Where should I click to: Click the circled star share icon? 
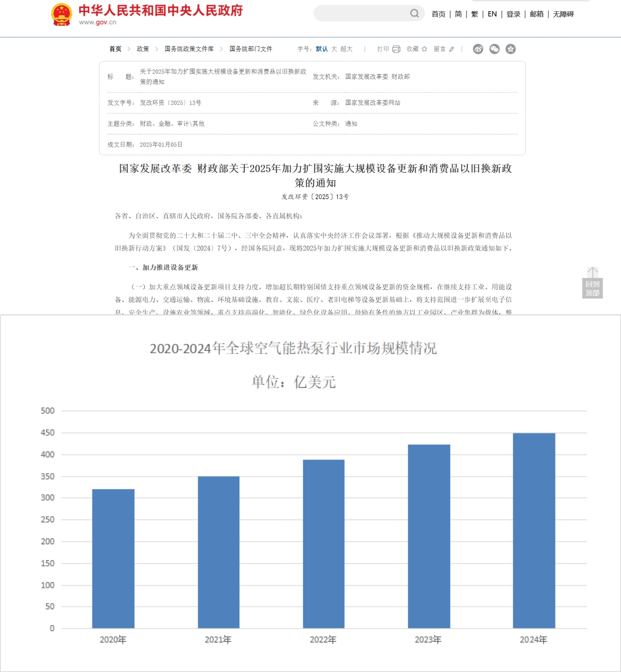click(x=510, y=49)
